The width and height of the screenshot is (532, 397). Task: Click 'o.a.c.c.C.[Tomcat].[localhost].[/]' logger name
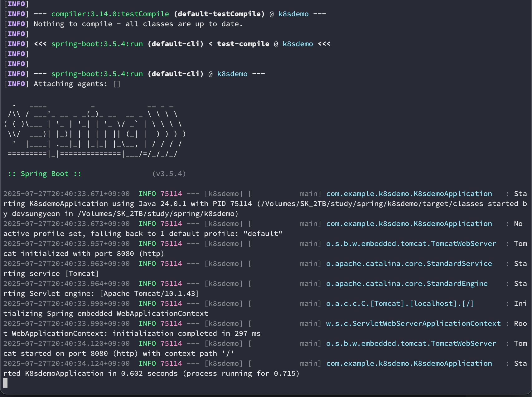point(400,304)
